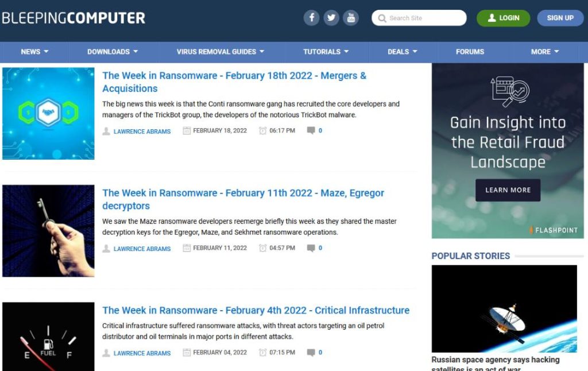
Task: Open the Deals navigation menu
Action: click(402, 52)
